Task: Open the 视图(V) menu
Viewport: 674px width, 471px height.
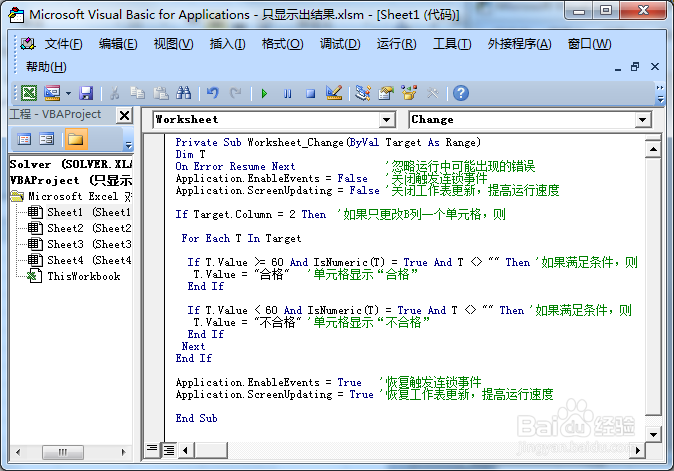Action: [x=173, y=44]
